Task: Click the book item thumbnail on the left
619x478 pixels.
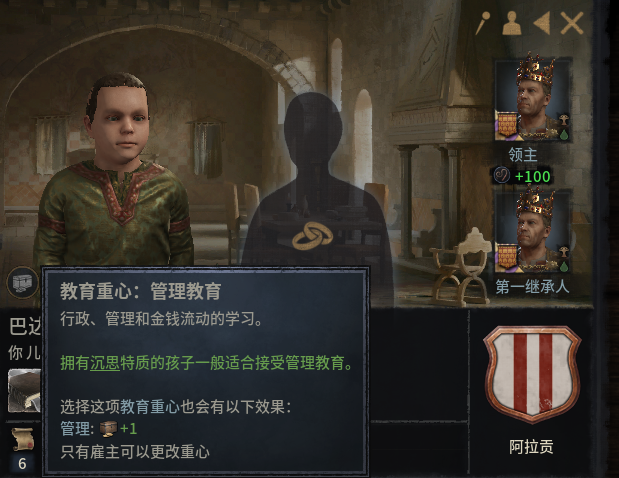Action: click(24, 390)
